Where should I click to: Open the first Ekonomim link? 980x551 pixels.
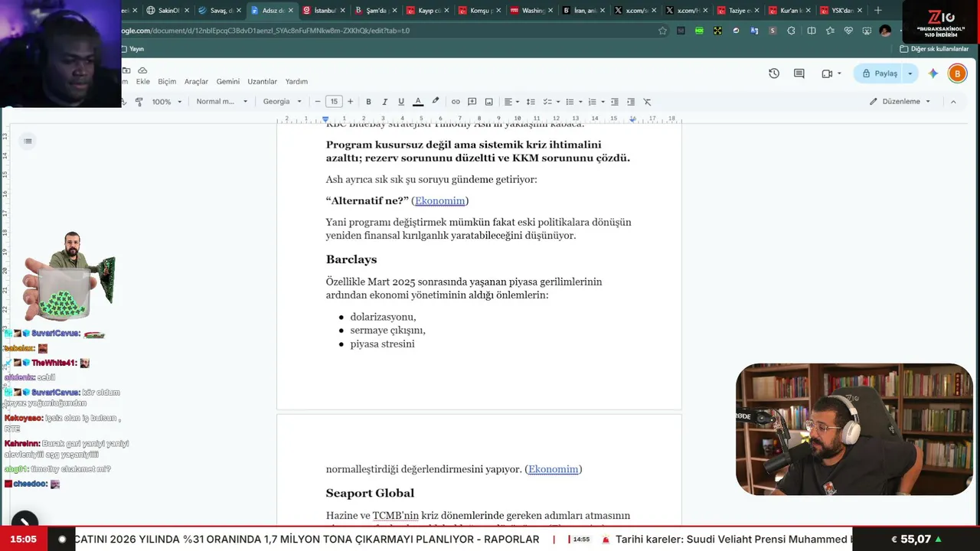(x=440, y=201)
